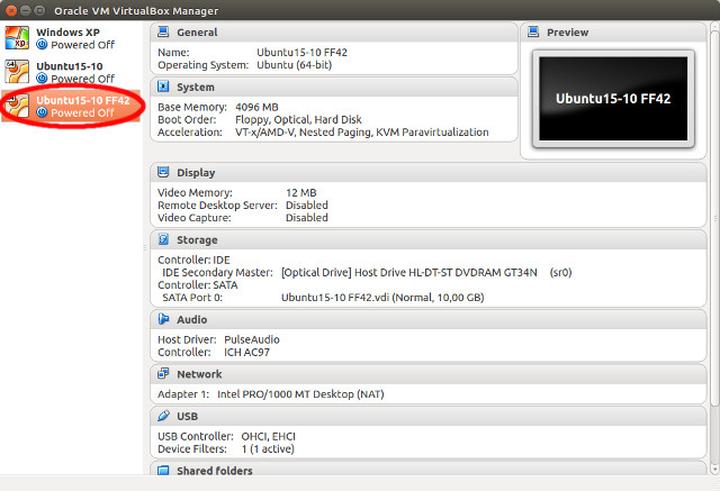Open Audio settings via its header
This screenshot has width=720, height=491.
428,319
